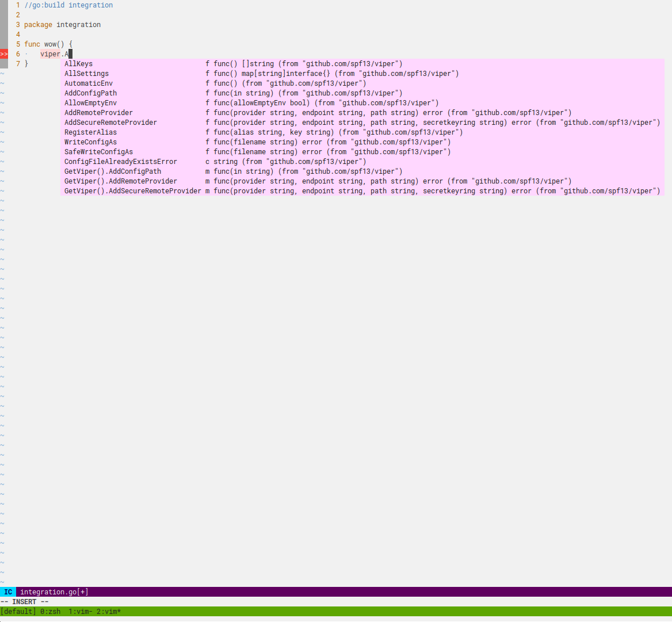672x622 pixels.
Task: Select AddRemoteProvider function suggestion
Action: [x=362, y=113]
